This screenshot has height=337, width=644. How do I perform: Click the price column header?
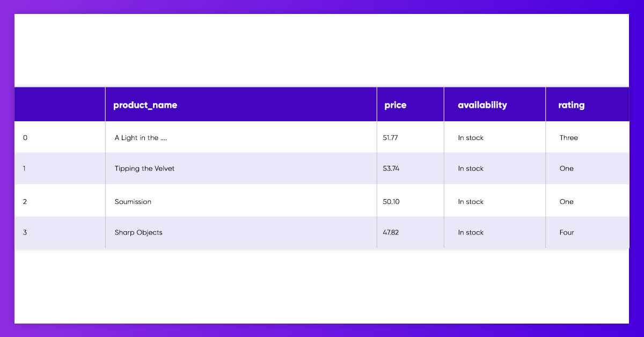pyautogui.click(x=411, y=105)
